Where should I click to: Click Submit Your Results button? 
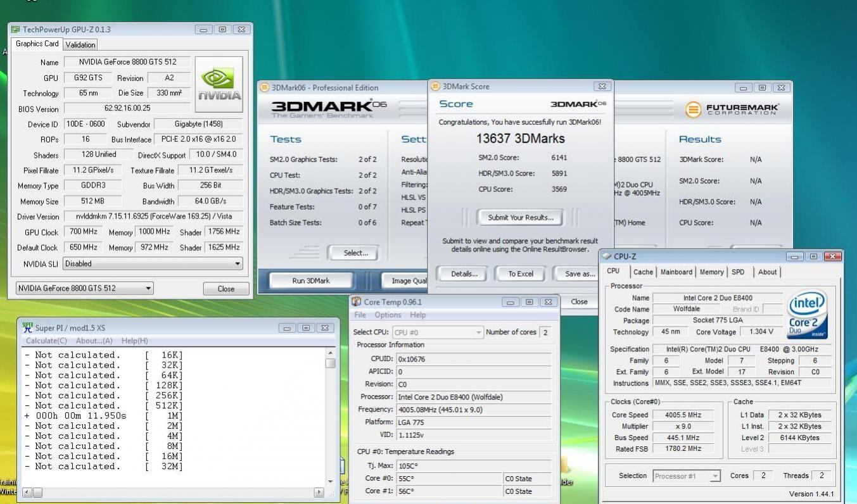point(520,217)
